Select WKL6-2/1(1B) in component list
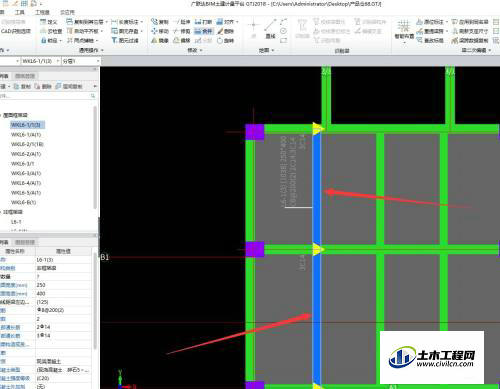 click(27, 144)
